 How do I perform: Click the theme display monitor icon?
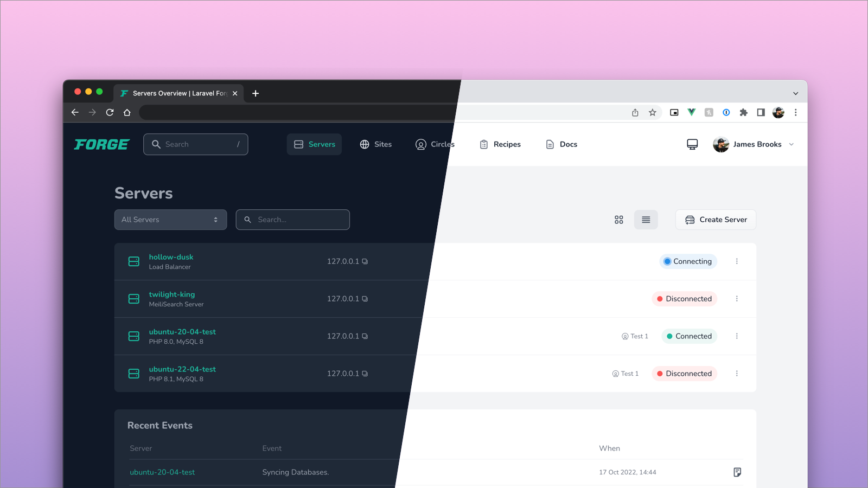pyautogui.click(x=692, y=144)
